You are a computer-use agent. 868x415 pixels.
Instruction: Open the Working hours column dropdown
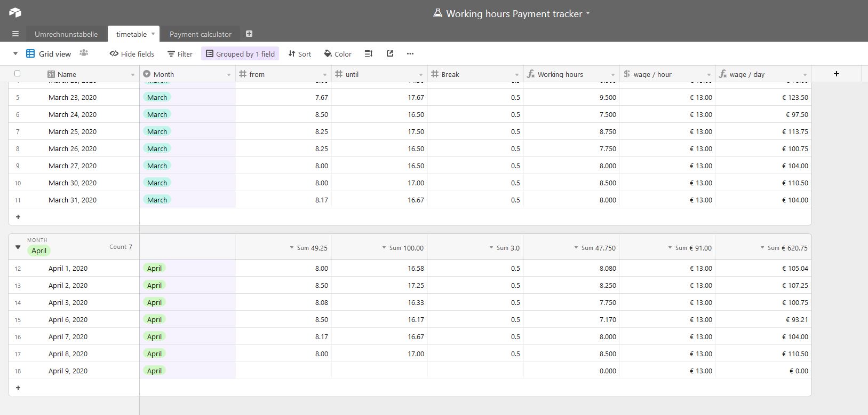(x=612, y=75)
